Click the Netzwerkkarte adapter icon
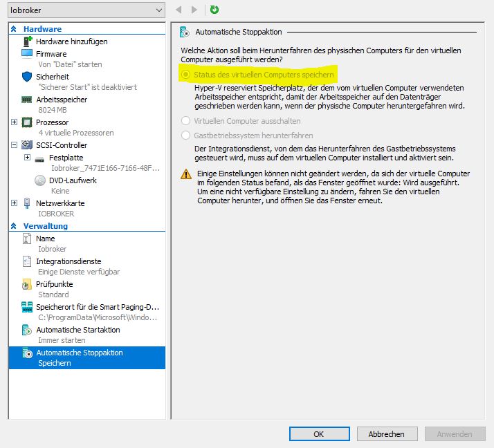 point(27,203)
